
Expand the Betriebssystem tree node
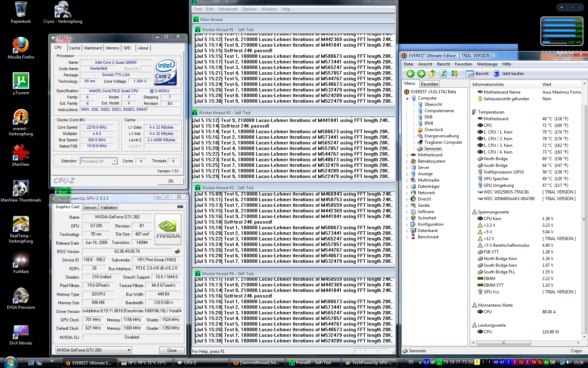point(407,162)
